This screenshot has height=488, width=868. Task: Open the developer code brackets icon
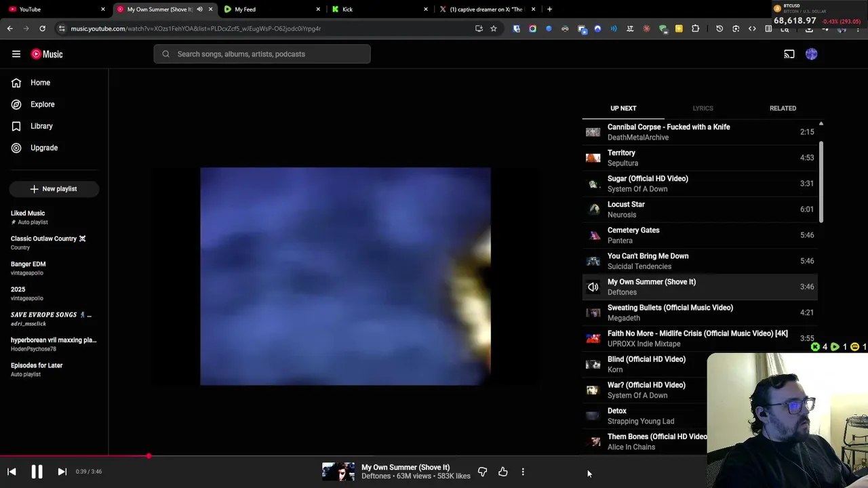point(752,28)
